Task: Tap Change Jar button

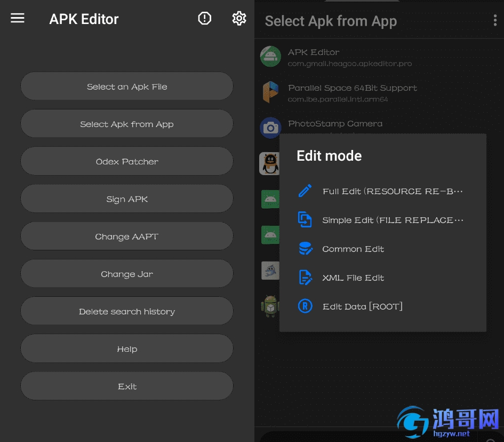Action: 127,273
